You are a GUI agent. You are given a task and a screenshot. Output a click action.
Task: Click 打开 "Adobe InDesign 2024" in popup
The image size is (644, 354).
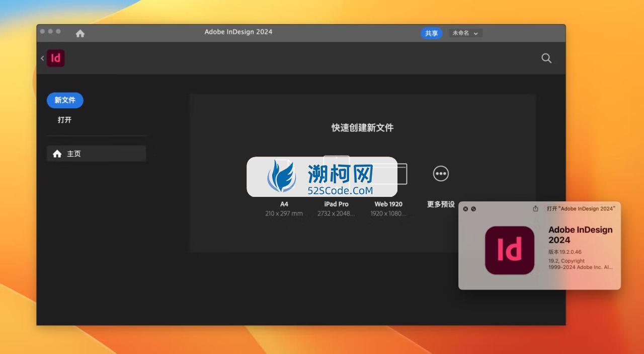(581, 208)
